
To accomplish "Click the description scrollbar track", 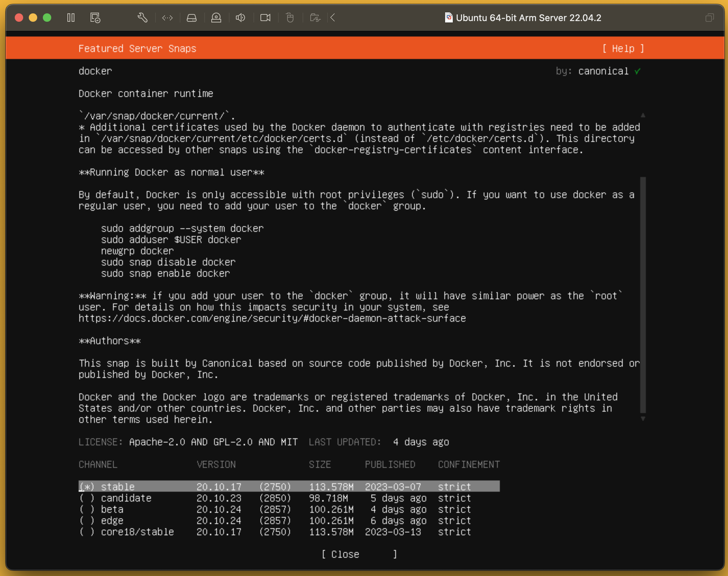I will coord(643,295).
